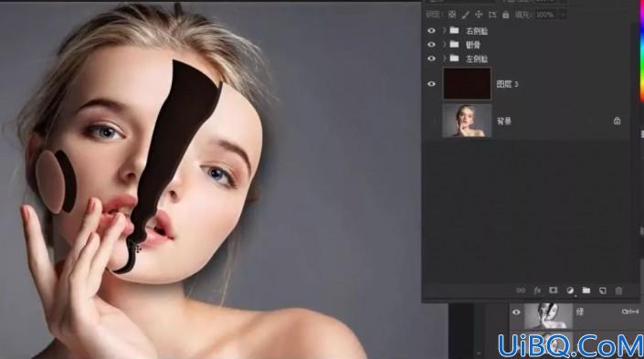Select the green channel thumbnail
This screenshot has width=644, height=359.
coord(548,316)
